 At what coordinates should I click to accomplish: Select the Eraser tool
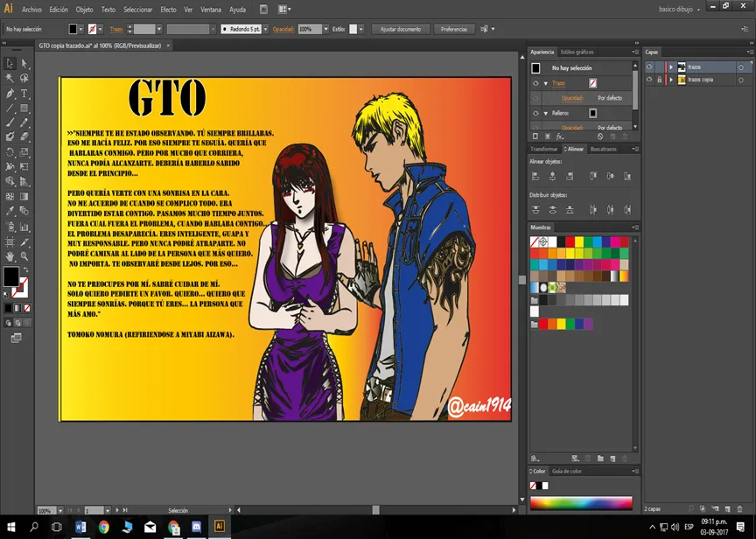(x=24, y=136)
